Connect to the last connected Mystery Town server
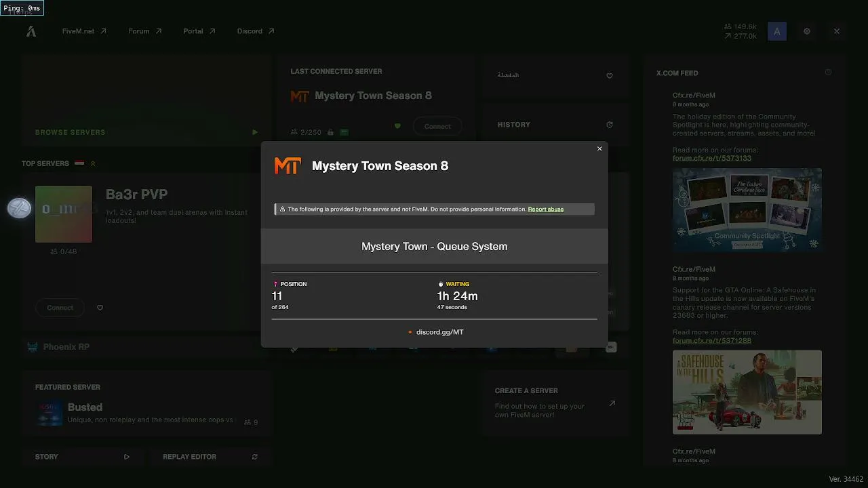The image size is (868, 488). [437, 126]
